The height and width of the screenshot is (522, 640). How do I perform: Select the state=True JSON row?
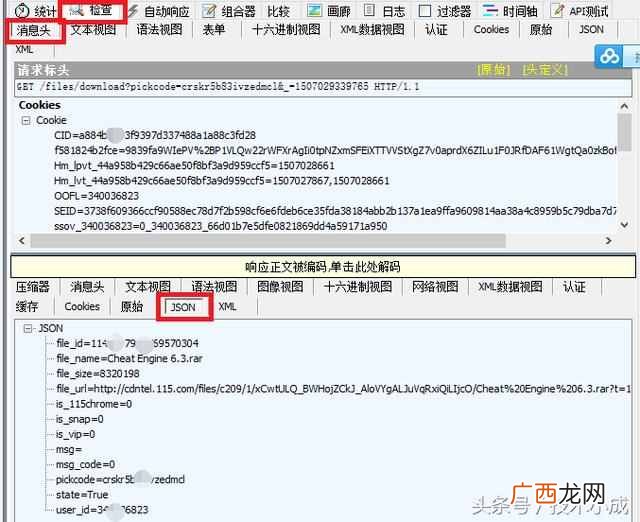82,495
